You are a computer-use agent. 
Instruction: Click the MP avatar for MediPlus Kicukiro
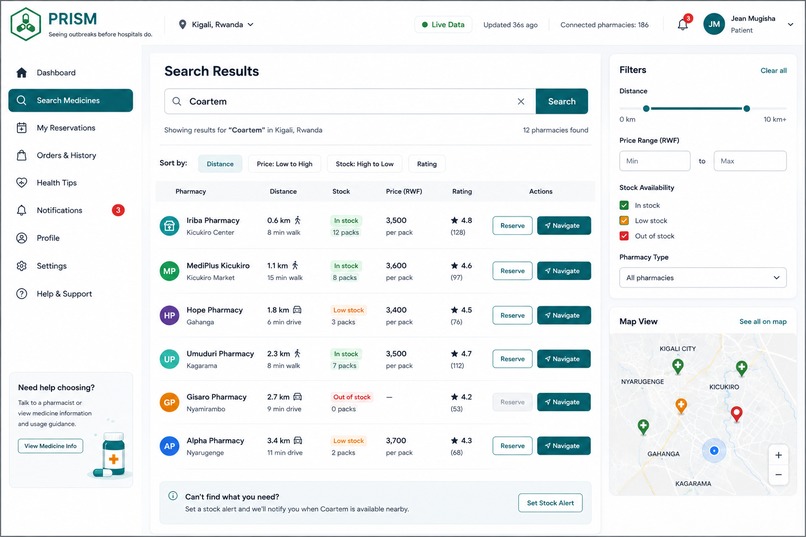pyautogui.click(x=169, y=271)
